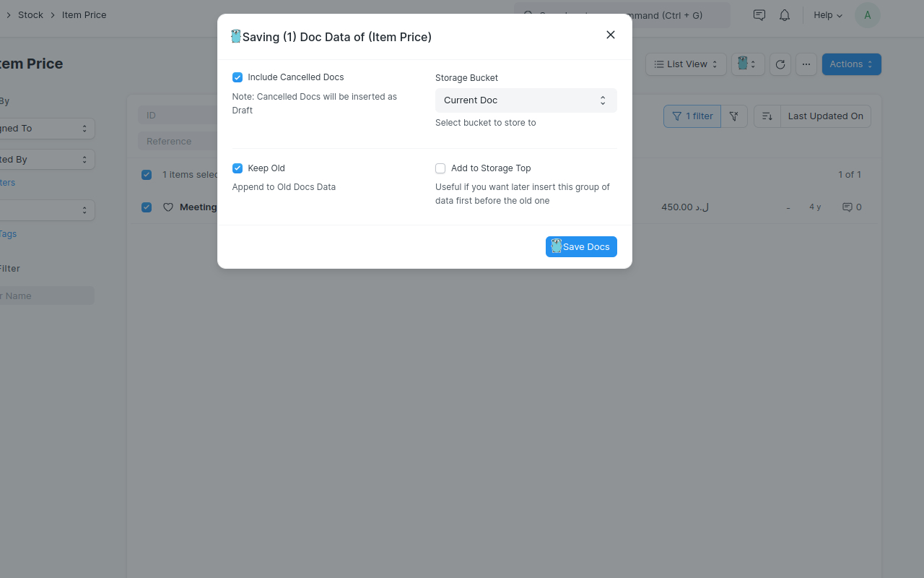Open the user avatar A menu
Image resolution: width=924 pixels, height=578 pixels.
[x=868, y=15]
